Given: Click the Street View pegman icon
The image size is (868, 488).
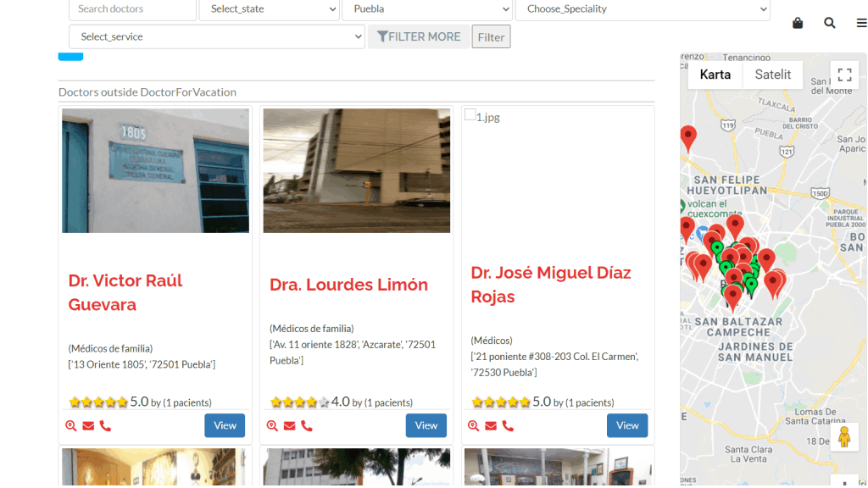Looking at the screenshot, I should (x=843, y=437).
